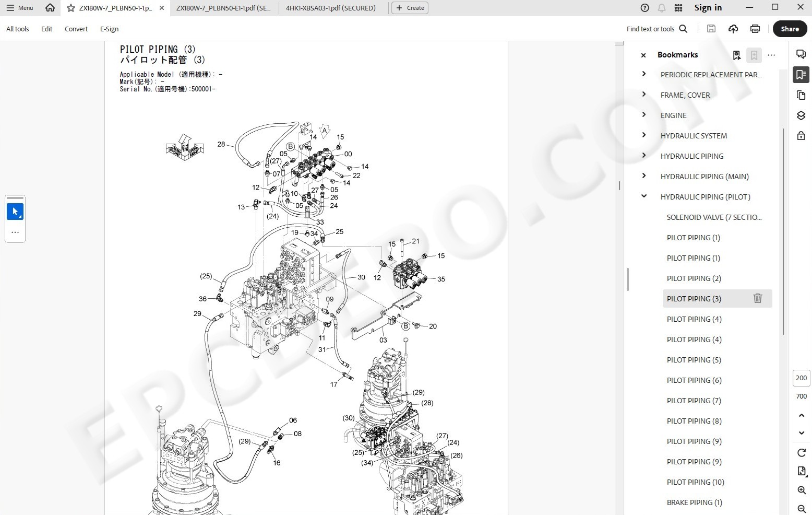Expand HYDRAULIC PIPING (MAIN) bookmark
Viewport: 812px width, 515px height.
(644, 176)
